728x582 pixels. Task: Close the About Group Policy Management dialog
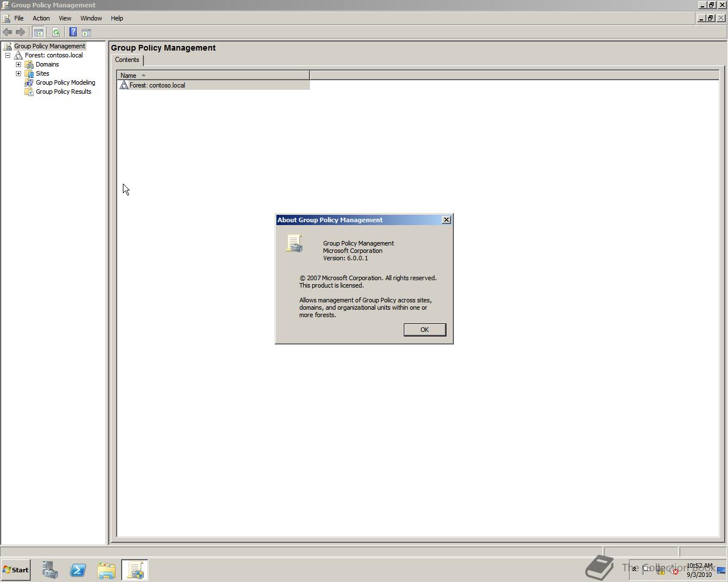pyautogui.click(x=446, y=220)
